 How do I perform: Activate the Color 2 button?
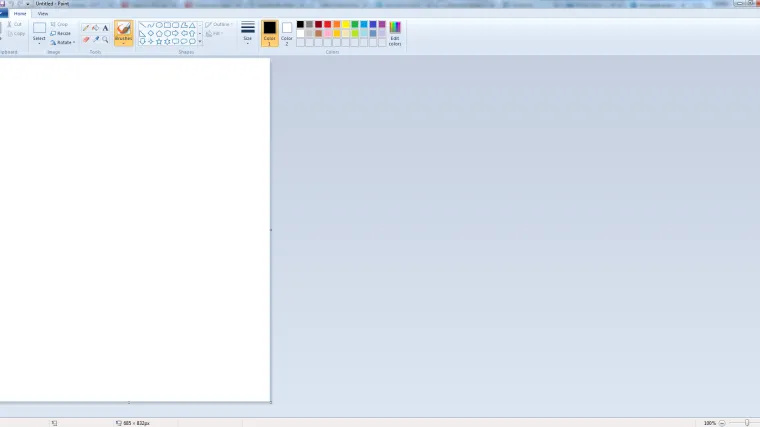coord(286,33)
